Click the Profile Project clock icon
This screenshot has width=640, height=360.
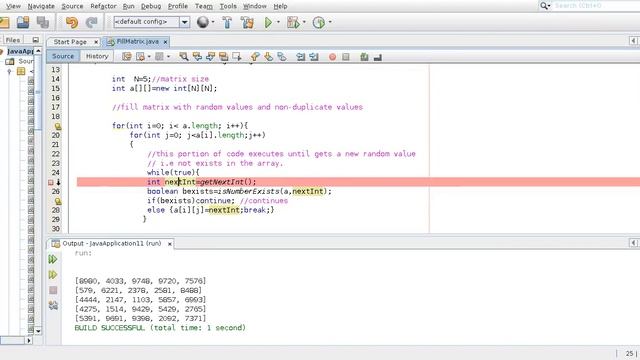coord(319,22)
